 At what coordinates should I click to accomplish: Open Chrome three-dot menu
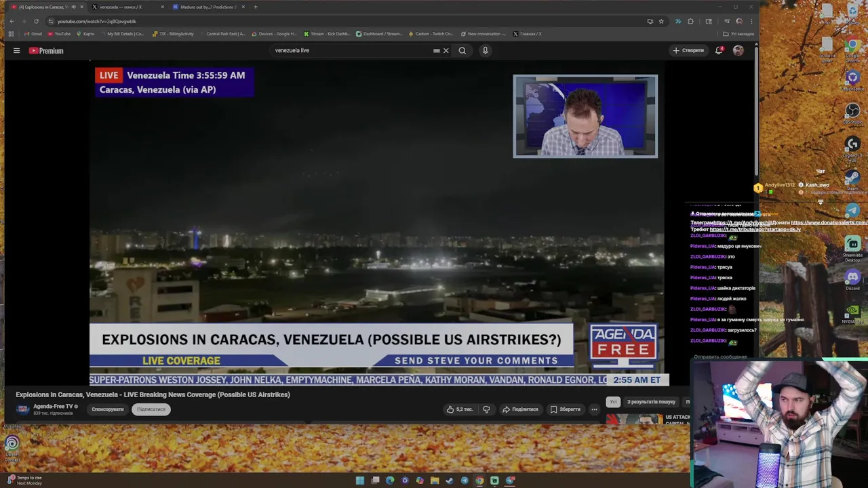tap(751, 21)
